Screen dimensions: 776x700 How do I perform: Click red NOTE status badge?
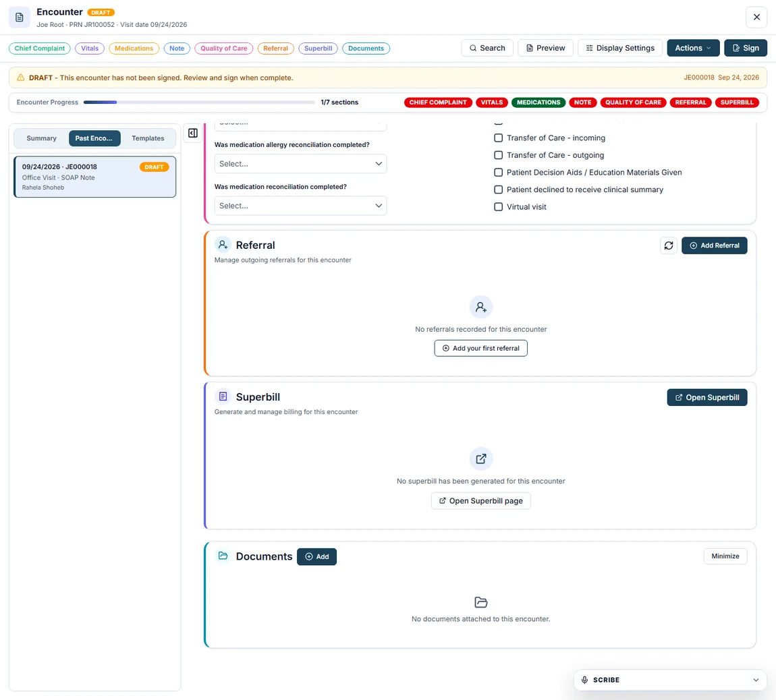[582, 103]
